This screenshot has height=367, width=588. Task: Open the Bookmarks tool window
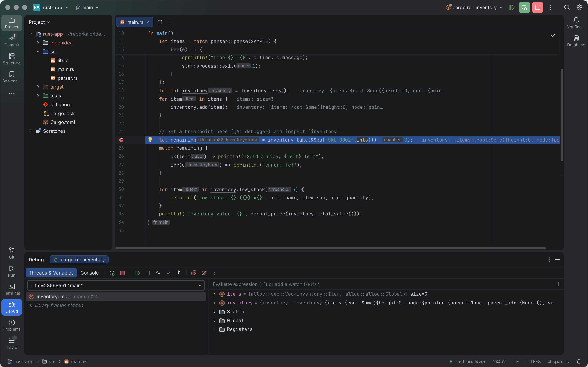pos(12,77)
